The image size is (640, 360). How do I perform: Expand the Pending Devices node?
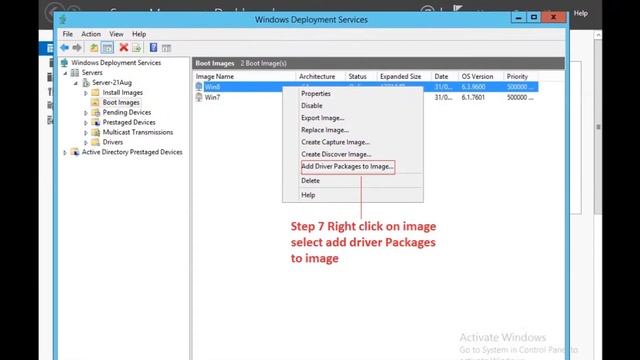86,113
